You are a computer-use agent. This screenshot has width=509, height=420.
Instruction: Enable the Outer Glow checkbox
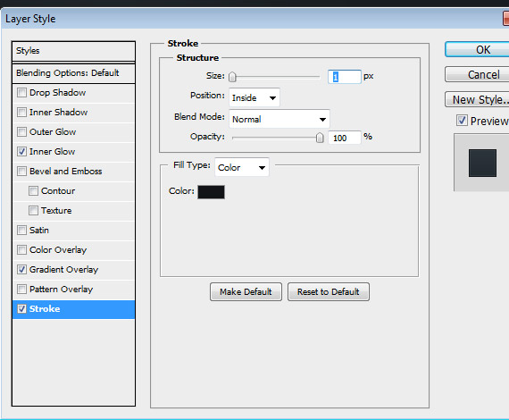click(21, 132)
